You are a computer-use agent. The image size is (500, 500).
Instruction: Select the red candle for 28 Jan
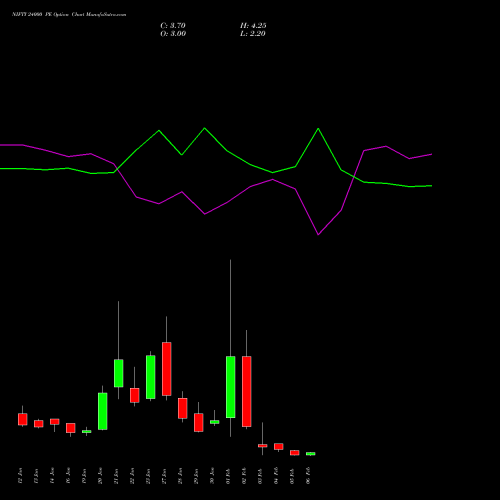(x=183, y=408)
